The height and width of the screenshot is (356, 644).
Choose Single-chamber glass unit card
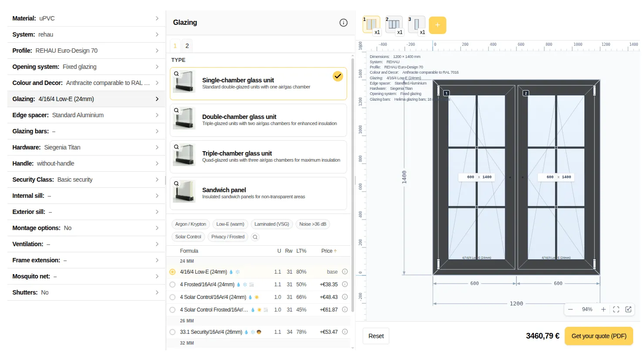coord(258,84)
